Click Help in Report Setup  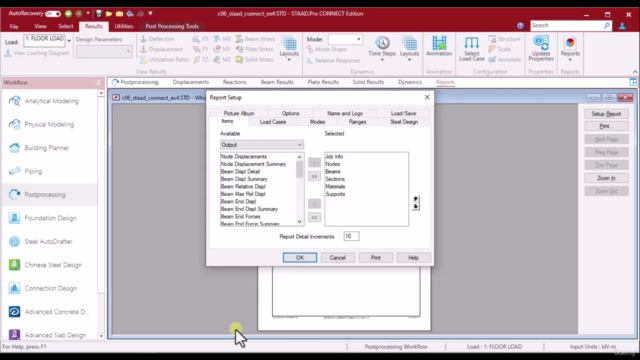413,258
